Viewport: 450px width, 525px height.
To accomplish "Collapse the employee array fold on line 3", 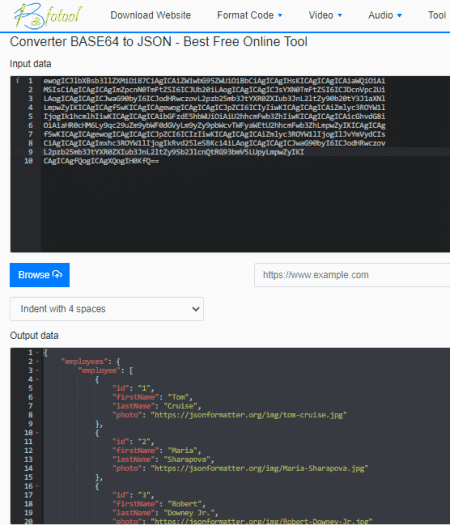I will 37,371.
